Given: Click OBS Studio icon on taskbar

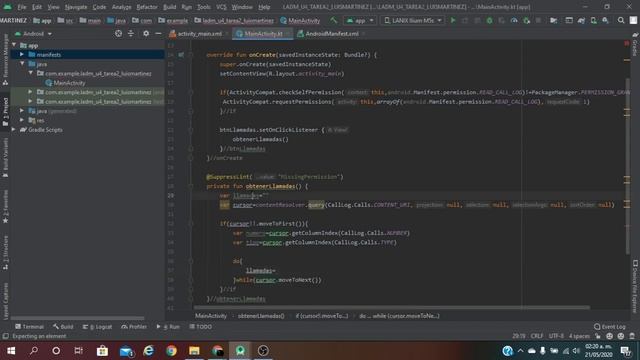Looking at the screenshot, I should pyautogui.click(x=263, y=351).
